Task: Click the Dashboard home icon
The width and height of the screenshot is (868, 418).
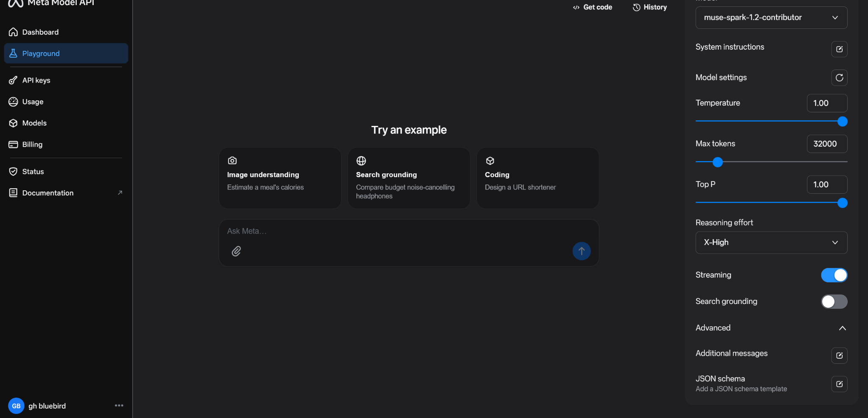Action: click(13, 32)
